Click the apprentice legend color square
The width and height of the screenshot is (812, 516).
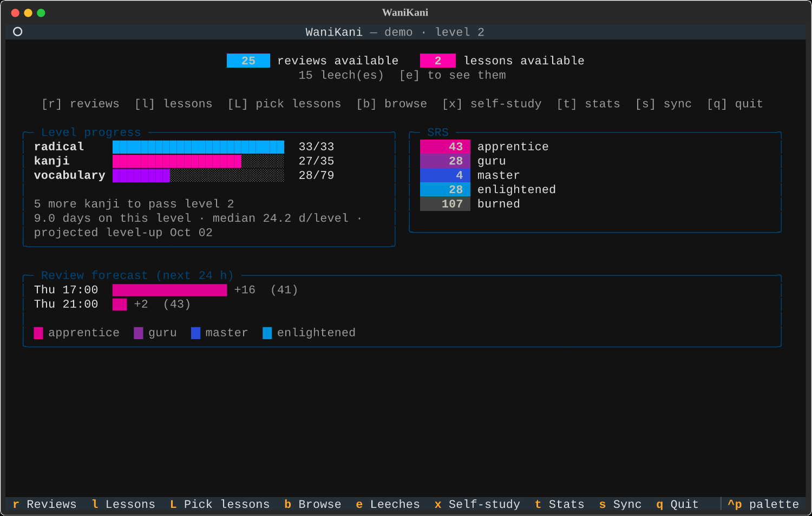coord(38,333)
